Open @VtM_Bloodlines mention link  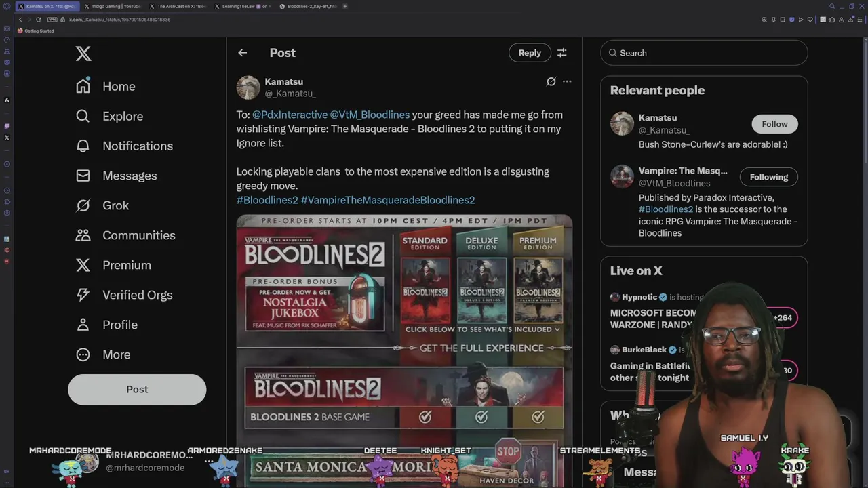point(370,115)
